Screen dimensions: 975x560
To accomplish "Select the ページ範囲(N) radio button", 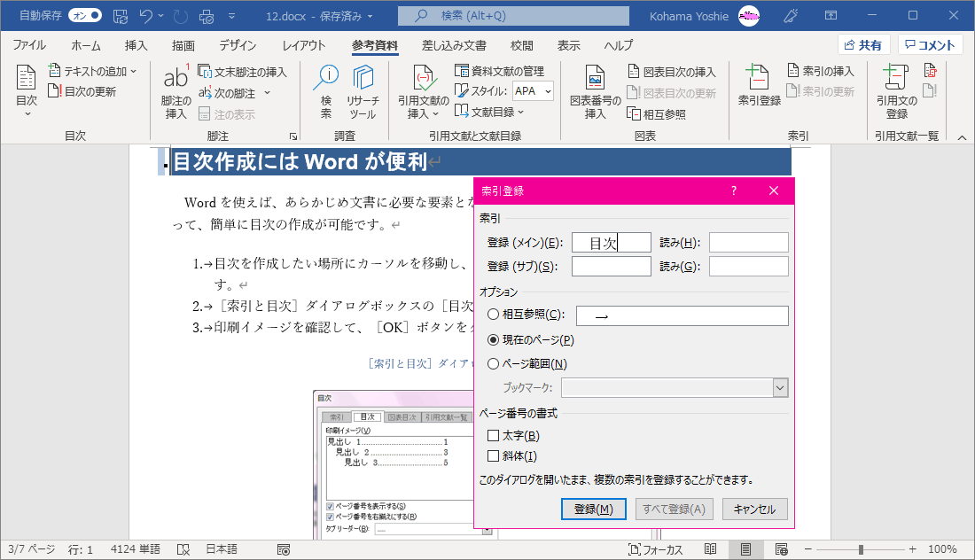I will point(493,364).
